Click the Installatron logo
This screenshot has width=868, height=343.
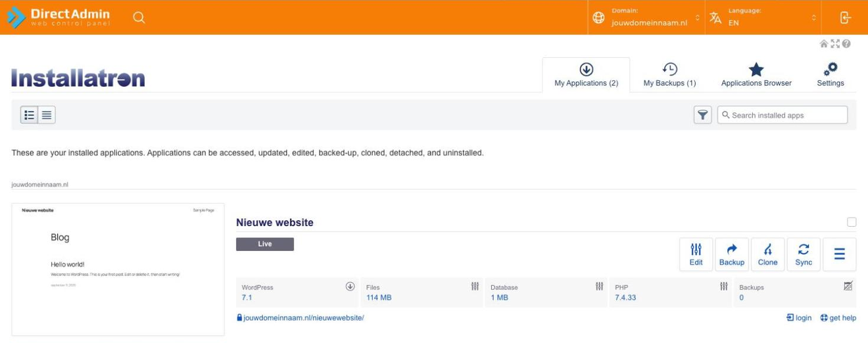click(x=78, y=79)
